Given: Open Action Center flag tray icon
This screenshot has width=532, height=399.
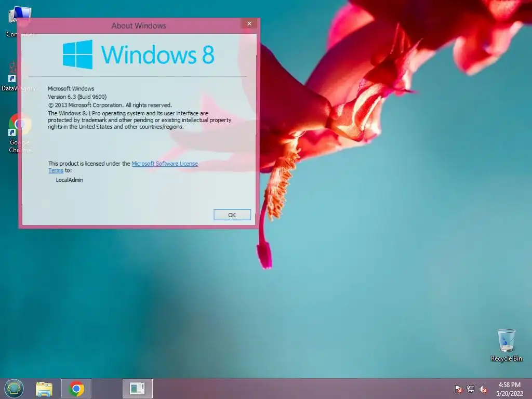Looking at the screenshot, I should [458, 389].
